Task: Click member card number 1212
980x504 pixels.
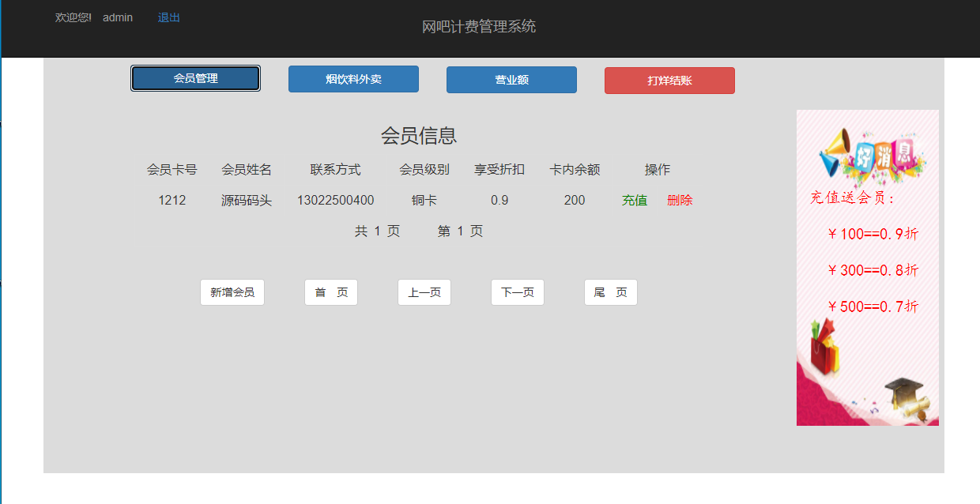Action: (173, 200)
